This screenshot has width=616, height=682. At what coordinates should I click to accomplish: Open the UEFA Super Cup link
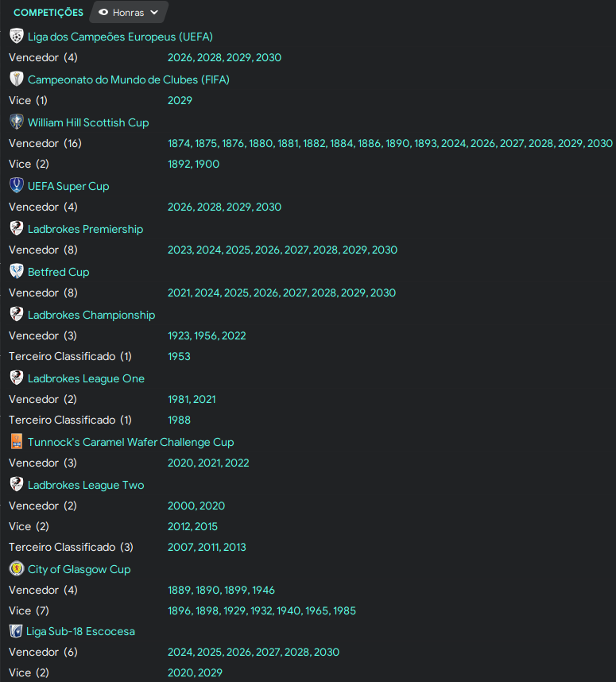(x=68, y=186)
